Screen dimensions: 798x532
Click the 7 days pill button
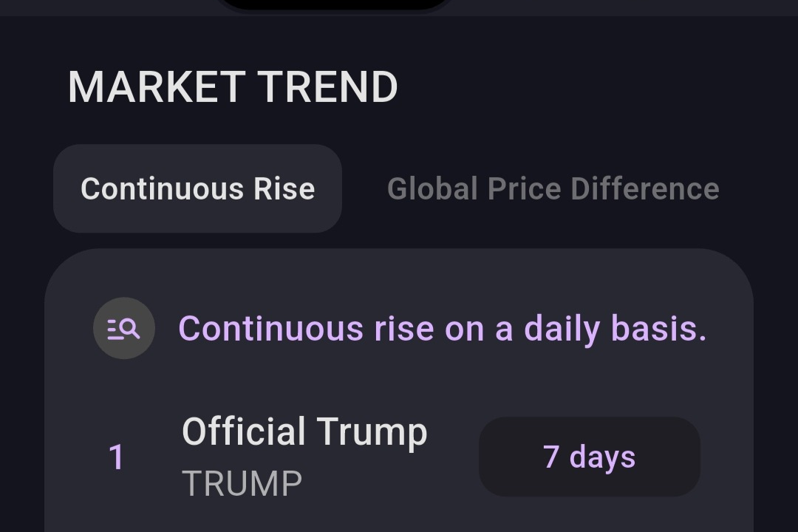click(589, 457)
